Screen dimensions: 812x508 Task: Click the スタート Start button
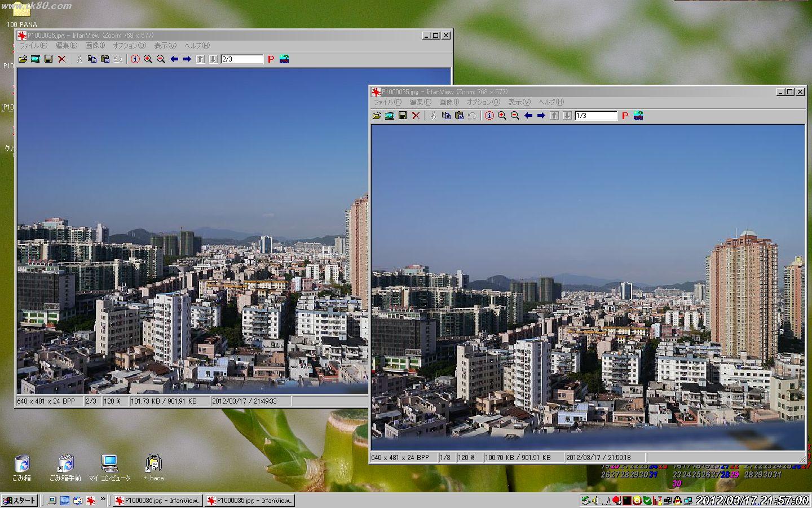(x=20, y=501)
